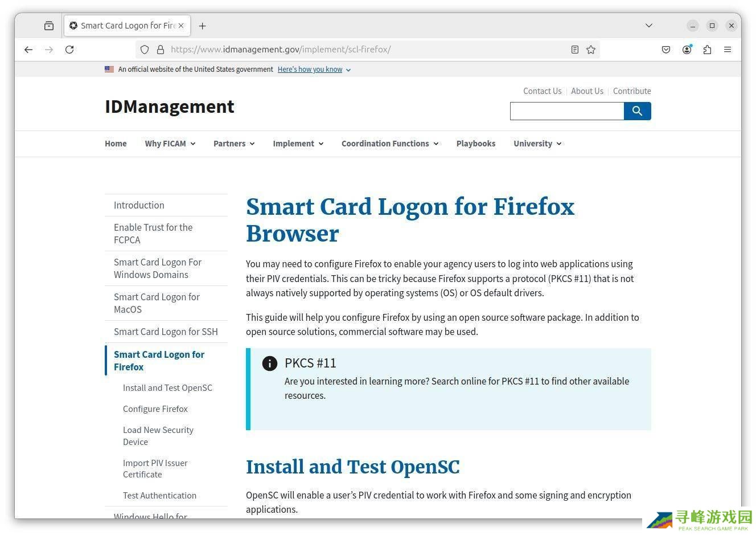Open a new tab with plus icon
This screenshot has width=756, height=535.
(203, 26)
